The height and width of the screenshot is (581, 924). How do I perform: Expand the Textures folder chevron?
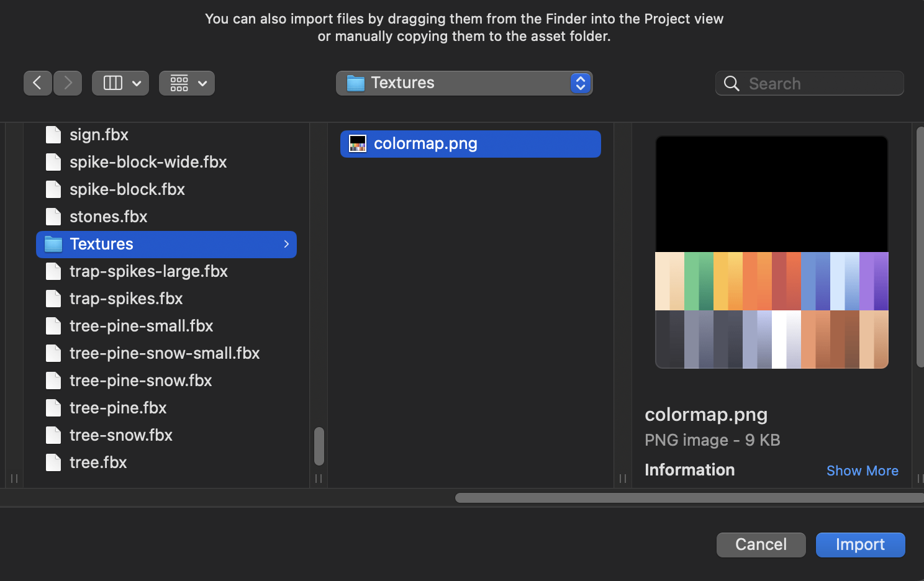286,245
